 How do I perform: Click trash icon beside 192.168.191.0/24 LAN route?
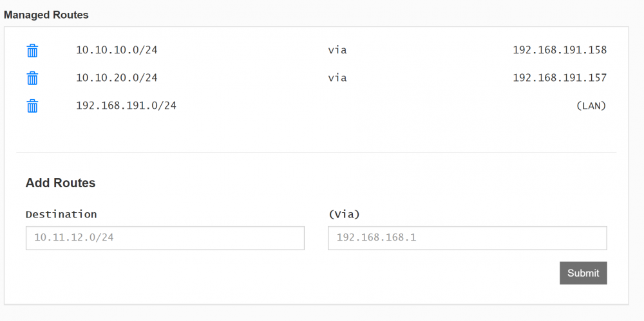[32, 106]
